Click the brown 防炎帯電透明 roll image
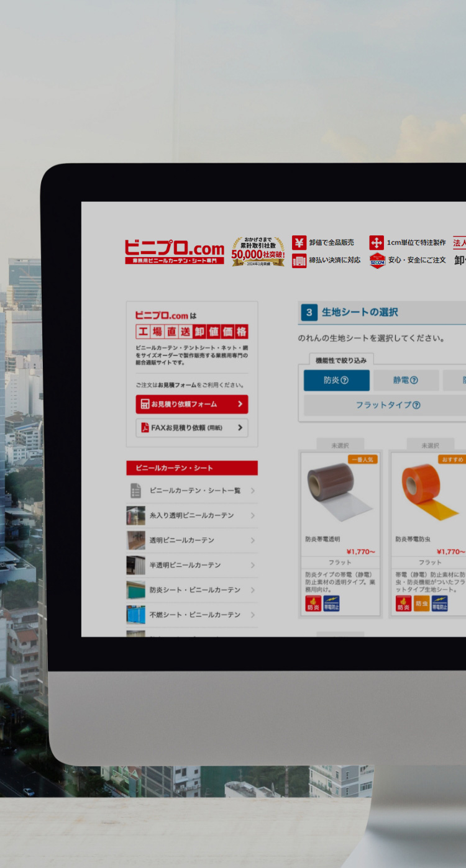 pyautogui.click(x=340, y=492)
